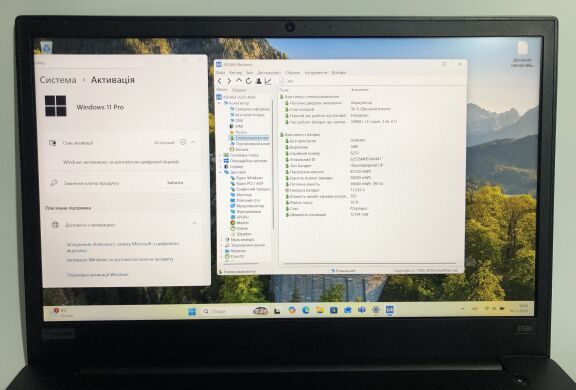This screenshot has height=390, width=576.
Task: Click the Рівень зносу battery row
Action: click(x=321, y=202)
